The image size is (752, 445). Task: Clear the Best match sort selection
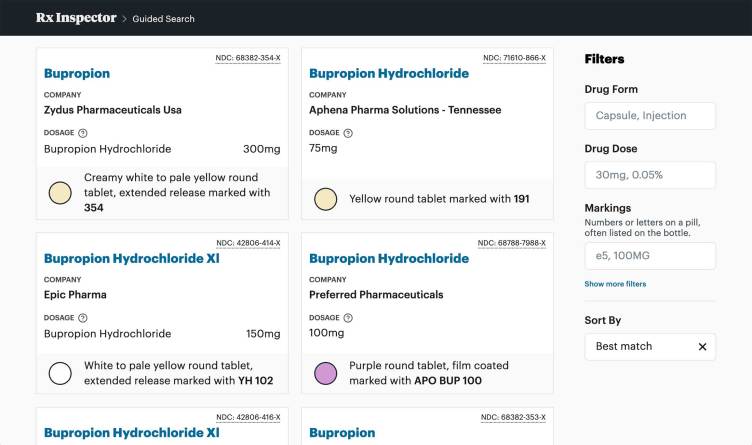tap(702, 347)
